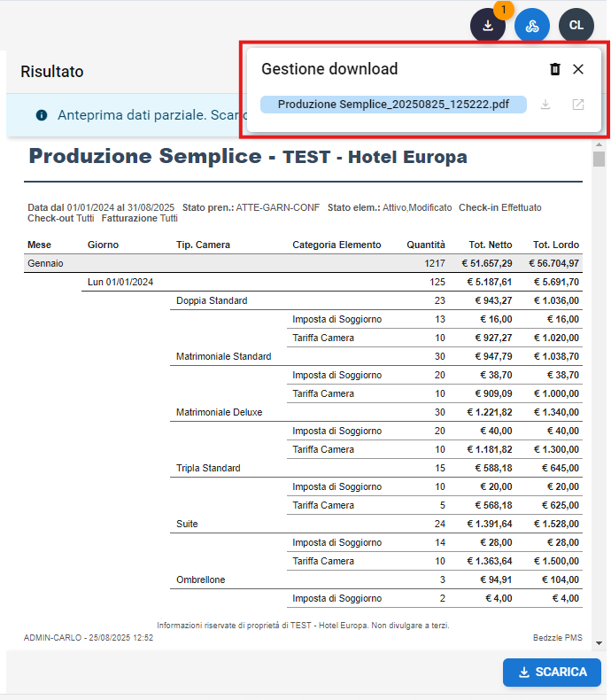Delete downloads with the trash icon
The height and width of the screenshot is (700, 611).
tap(555, 69)
